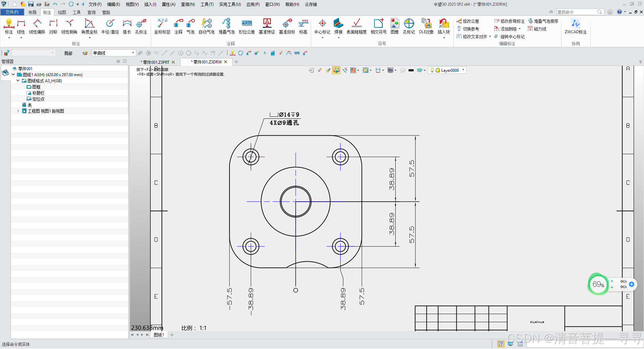Select the 相交符号 tool
644x349 pixels.
point(379,27)
